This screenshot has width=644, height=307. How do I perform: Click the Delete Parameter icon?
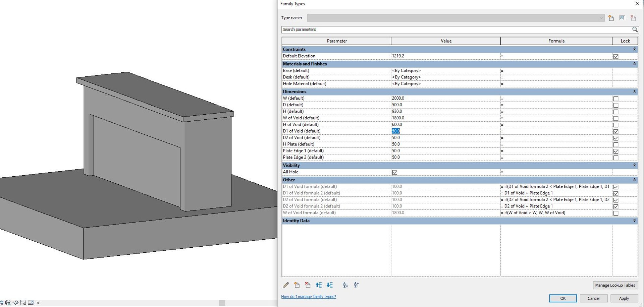point(308,285)
